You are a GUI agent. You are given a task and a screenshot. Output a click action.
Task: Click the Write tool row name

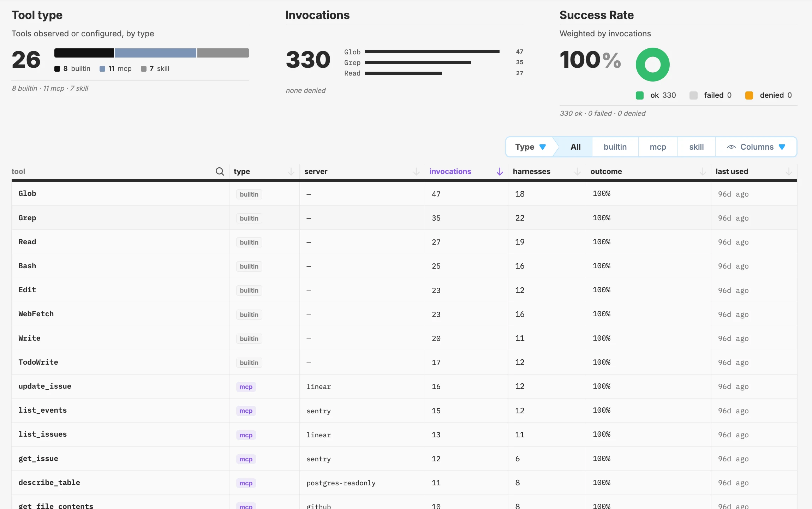[29, 338]
